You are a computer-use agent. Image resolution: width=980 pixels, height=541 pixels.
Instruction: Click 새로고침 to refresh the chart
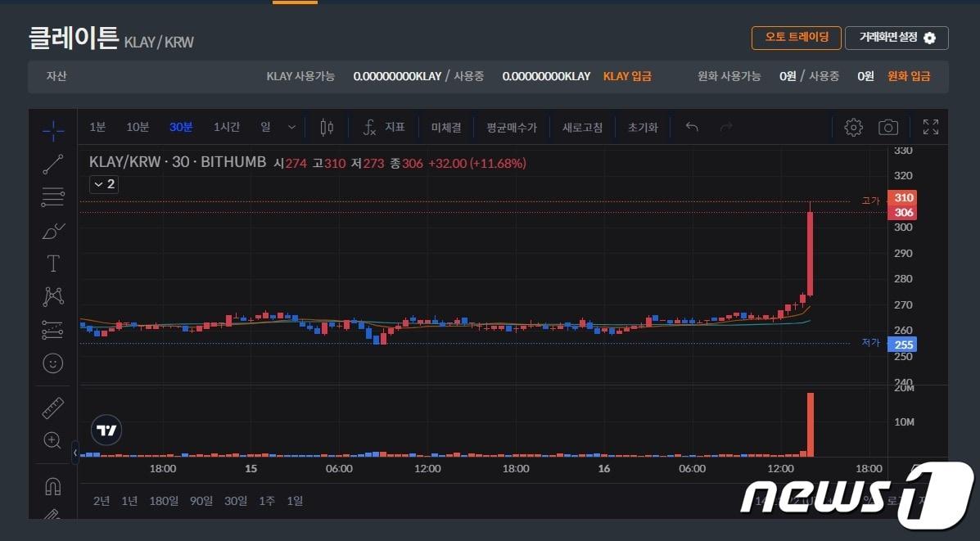(x=582, y=128)
